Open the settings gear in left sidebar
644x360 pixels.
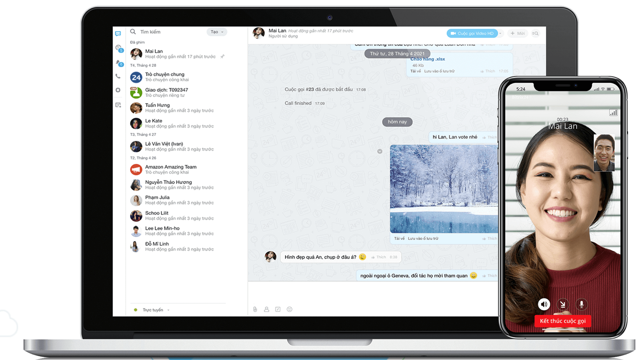(x=118, y=90)
